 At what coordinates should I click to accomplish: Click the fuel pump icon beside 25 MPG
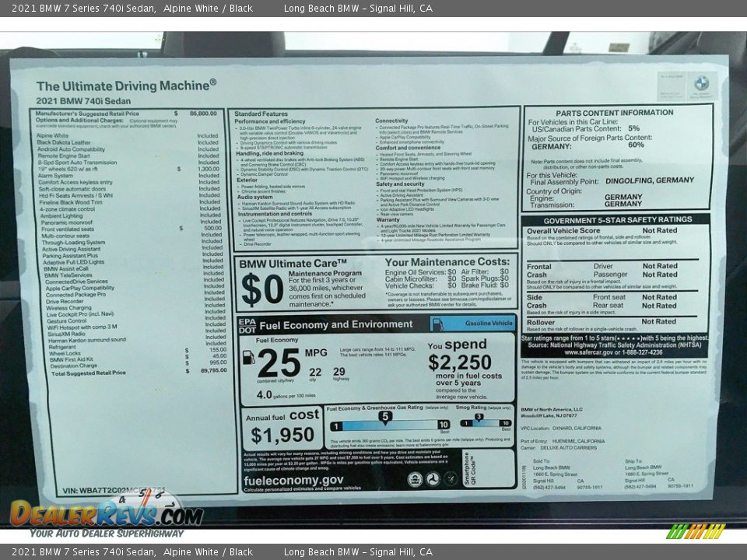click(248, 357)
